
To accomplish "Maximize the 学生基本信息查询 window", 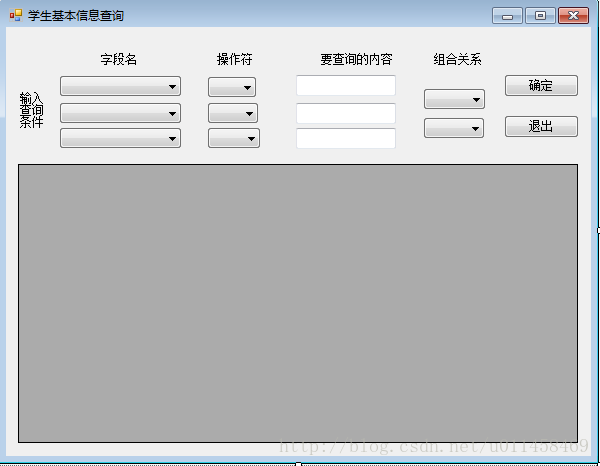I will 540,16.
